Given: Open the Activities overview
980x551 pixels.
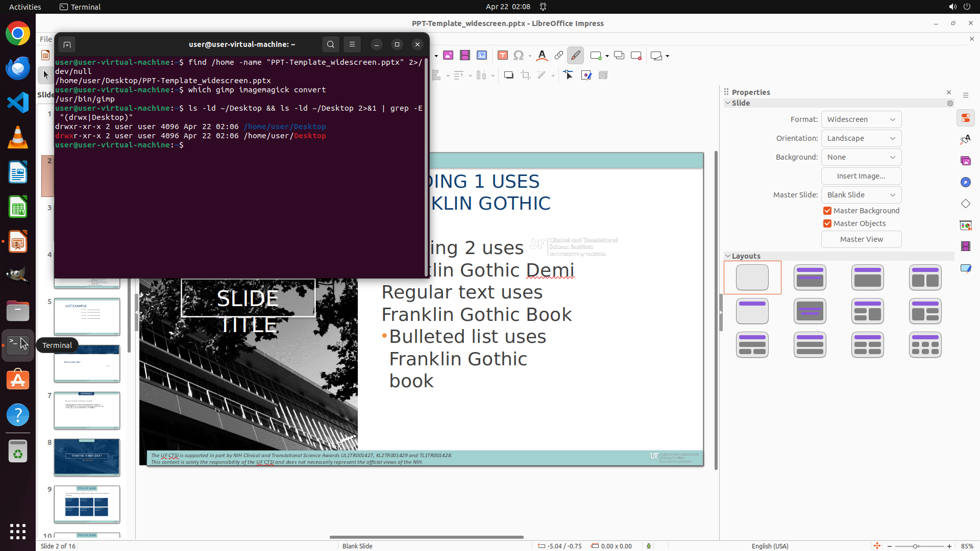Looking at the screenshot, I should (x=25, y=7).
